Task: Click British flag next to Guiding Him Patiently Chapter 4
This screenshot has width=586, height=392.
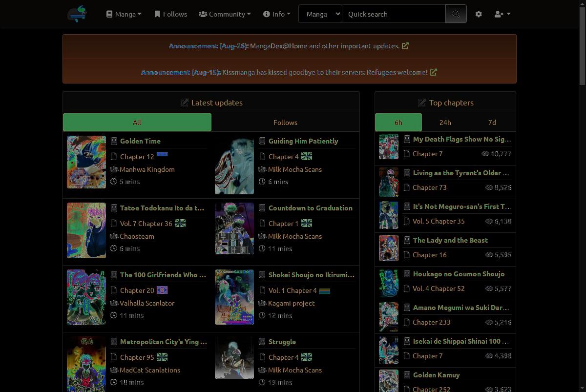Action: pyautogui.click(x=307, y=157)
